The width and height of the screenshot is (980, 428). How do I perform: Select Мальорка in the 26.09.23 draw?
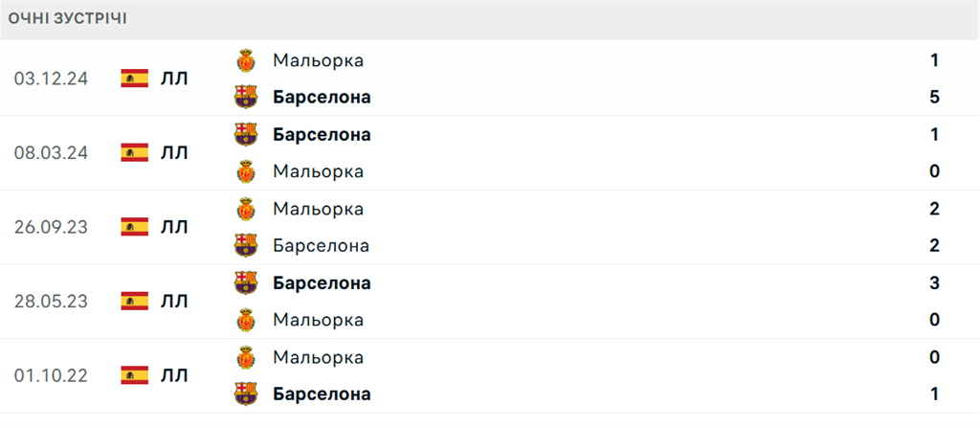318,209
